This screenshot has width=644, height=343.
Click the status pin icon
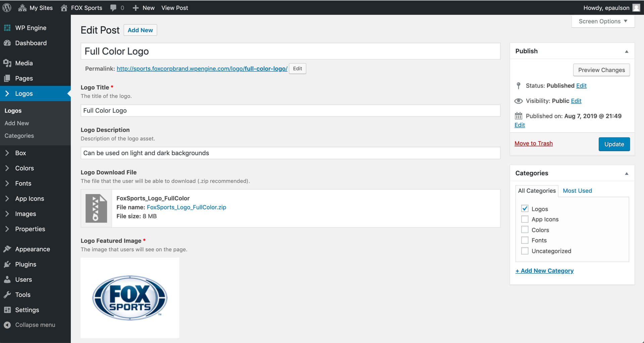tap(519, 86)
